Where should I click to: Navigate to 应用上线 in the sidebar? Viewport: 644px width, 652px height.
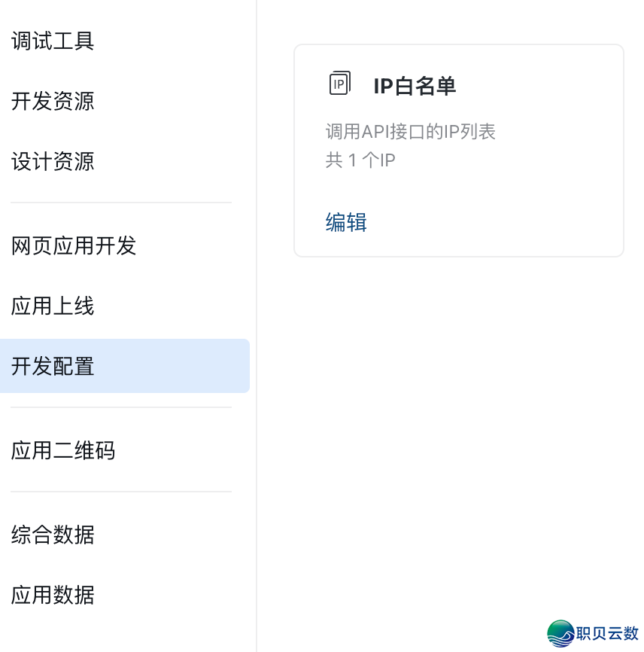pos(53,306)
